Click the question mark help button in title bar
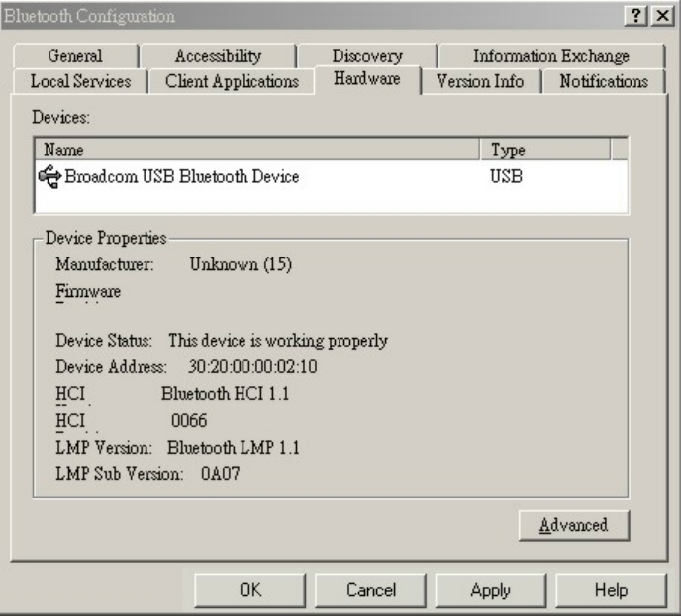Screen dimensions: 681x616 pos(635,16)
